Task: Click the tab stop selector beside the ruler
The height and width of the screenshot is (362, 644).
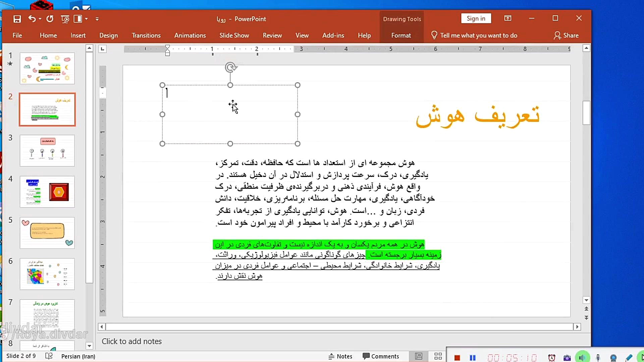Action: pos(103,49)
